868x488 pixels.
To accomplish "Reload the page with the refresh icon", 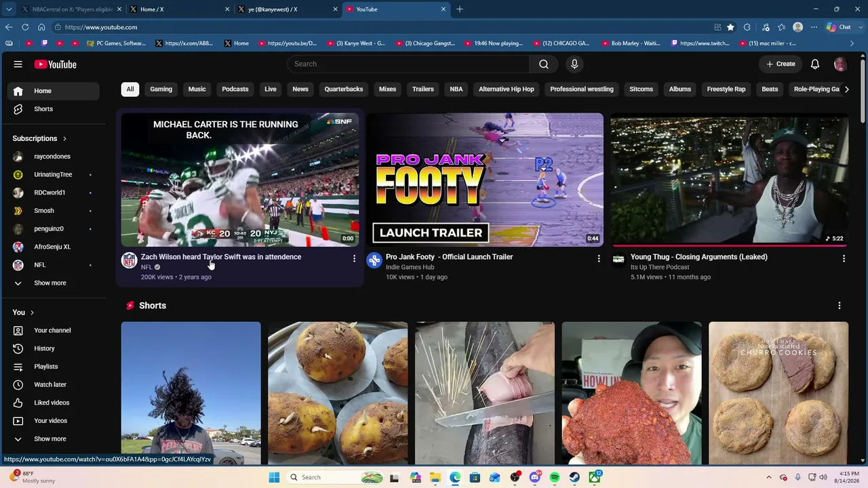I will tap(25, 27).
